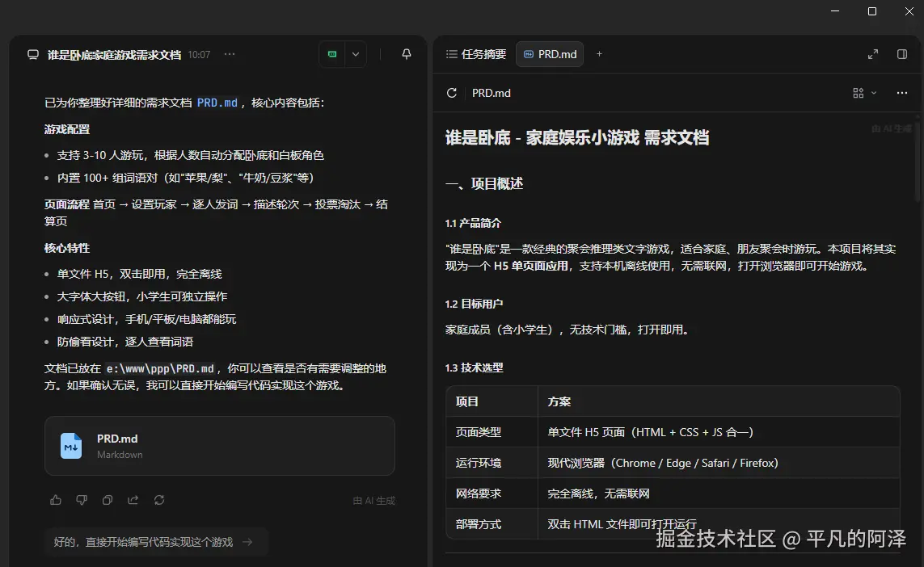The image size is (924, 567).
Task: Toggle the side panel layout icon
Action: click(x=902, y=54)
